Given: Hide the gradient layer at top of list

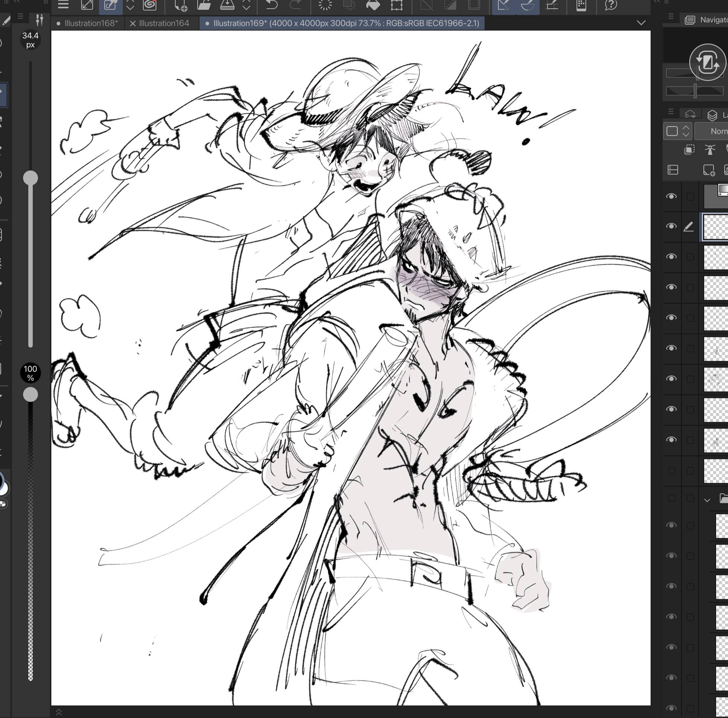Looking at the screenshot, I should click(671, 196).
